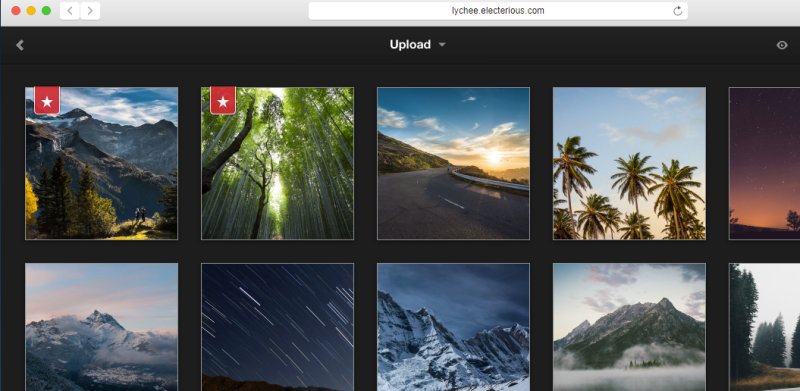
Task: Go back to albums with left chevron
Action: [20, 45]
